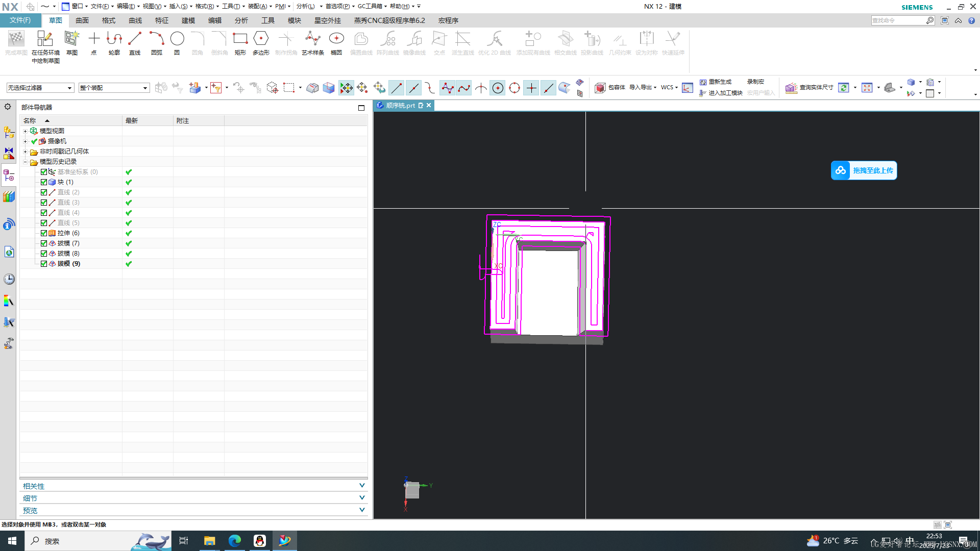Expand the 模型视图 tree node

point(25,131)
